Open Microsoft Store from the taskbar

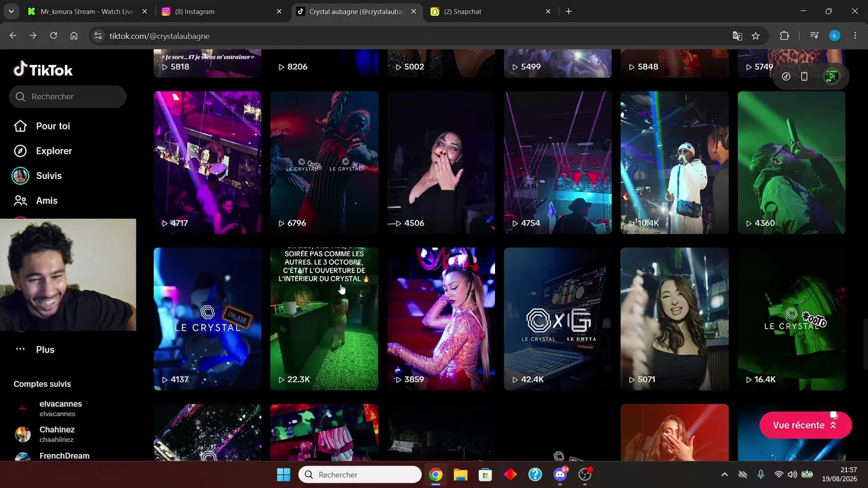(485, 474)
